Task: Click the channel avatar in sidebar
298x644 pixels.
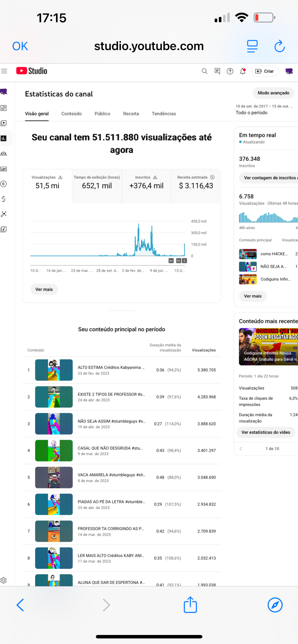Action: (4, 92)
